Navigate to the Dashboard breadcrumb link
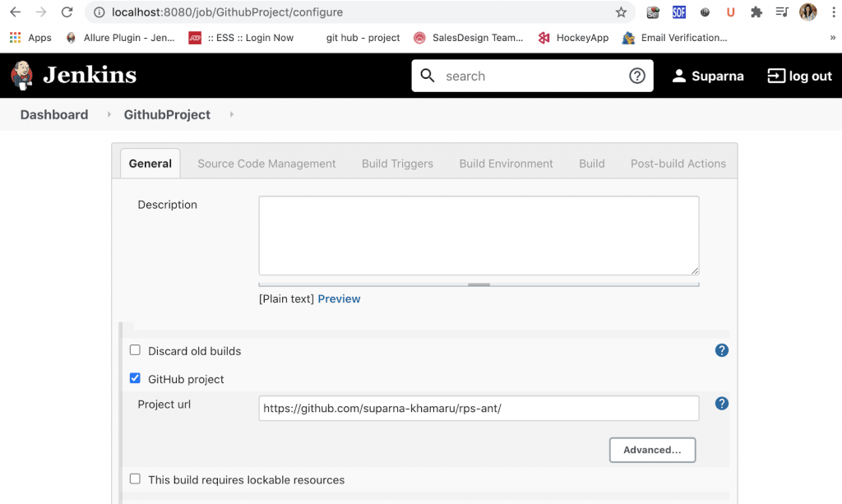This screenshot has height=504, width=842. tap(53, 114)
